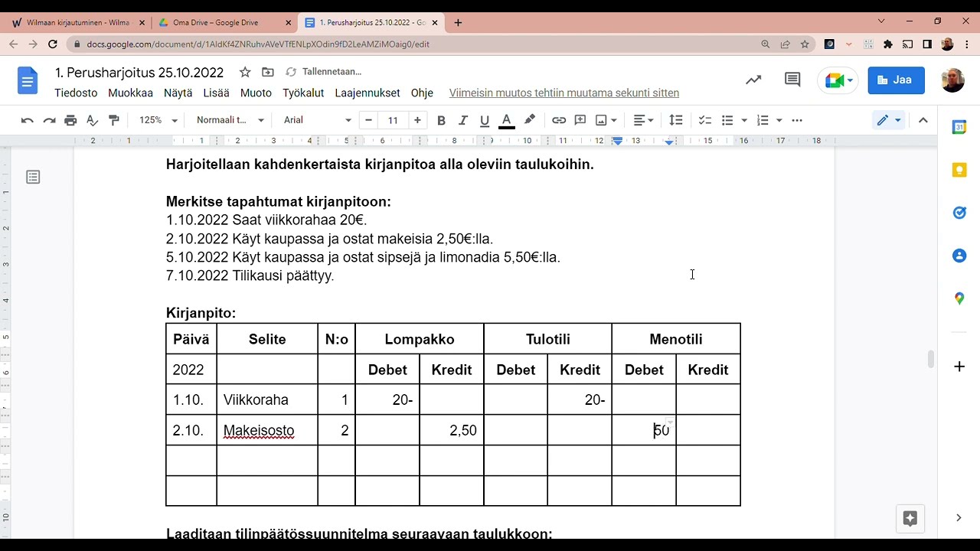Add a comment from toolbar
980x551 pixels.
pos(580,120)
